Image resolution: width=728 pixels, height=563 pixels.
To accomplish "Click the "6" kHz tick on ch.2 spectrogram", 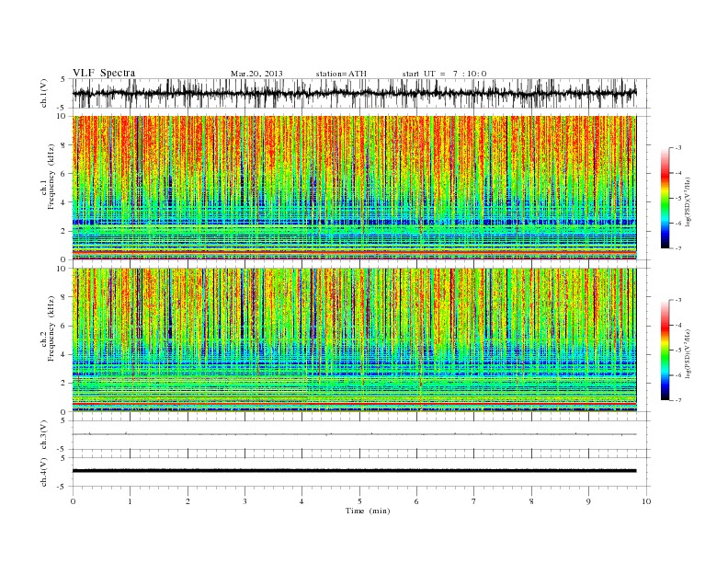I will [x=64, y=326].
